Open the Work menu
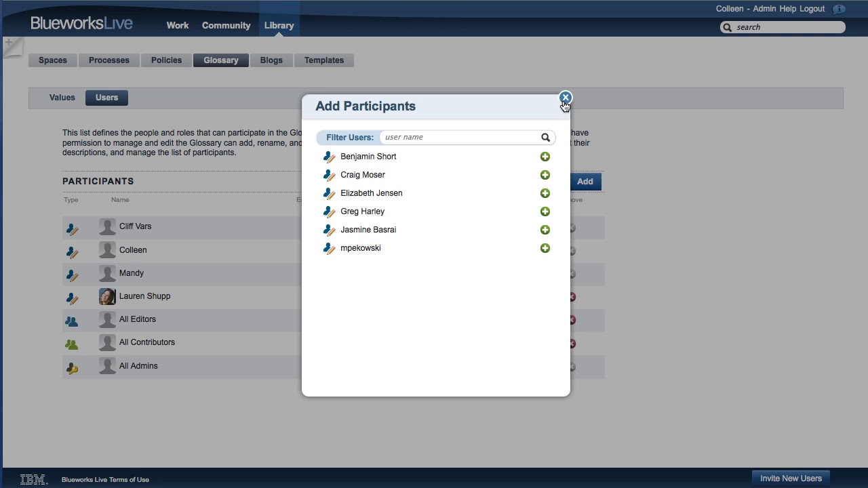The height and width of the screenshot is (488, 868). pyautogui.click(x=178, y=25)
